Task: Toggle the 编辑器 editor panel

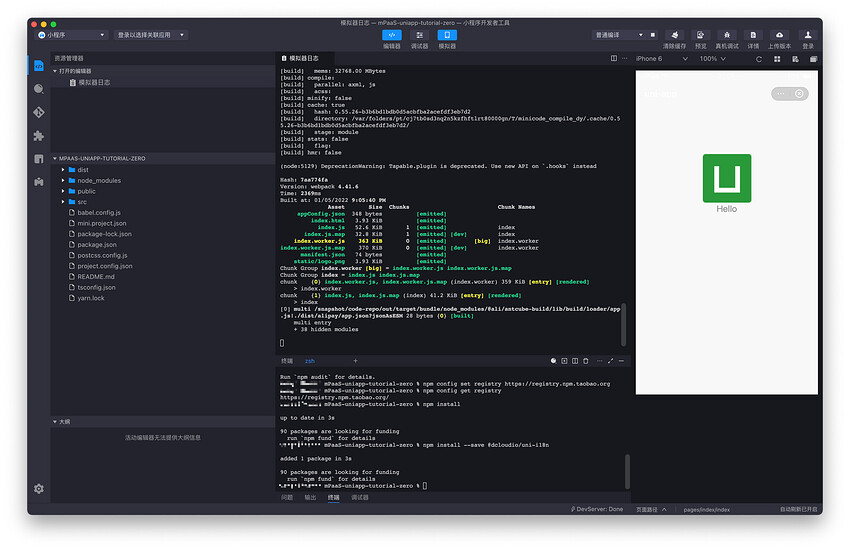Action: point(392,35)
